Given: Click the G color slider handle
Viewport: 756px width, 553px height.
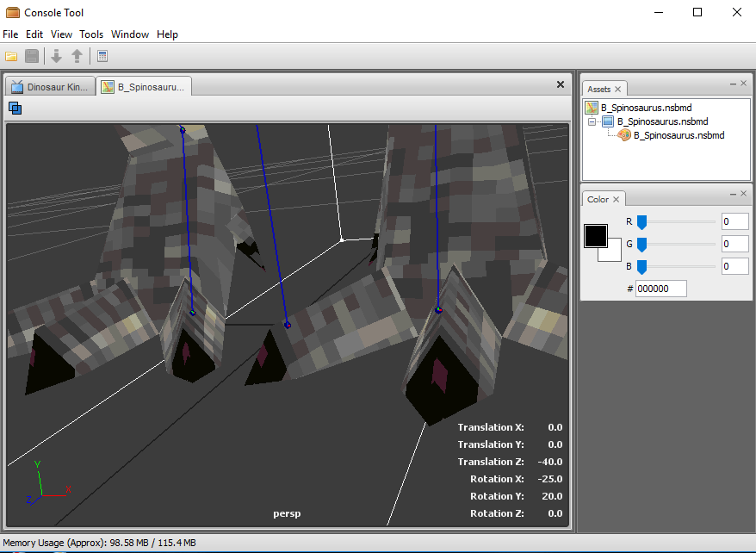Looking at the screenshot, I should [x=641, y=245].
